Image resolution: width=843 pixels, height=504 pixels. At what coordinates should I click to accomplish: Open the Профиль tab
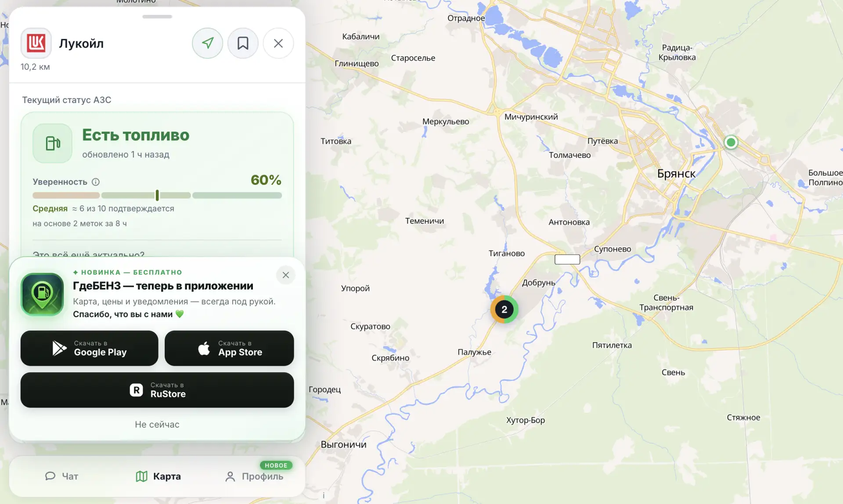254,476
